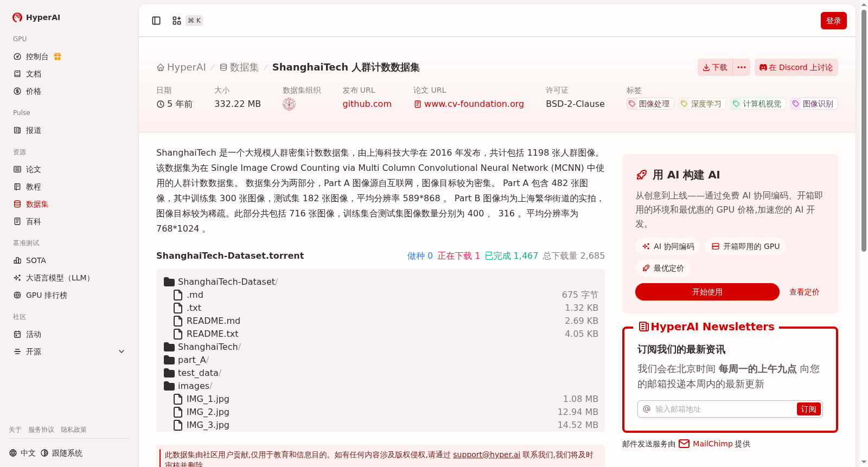Click the gift icon beside 控制台
The image size is (868, 467).
pyautogui.click(x=58, y=56)
